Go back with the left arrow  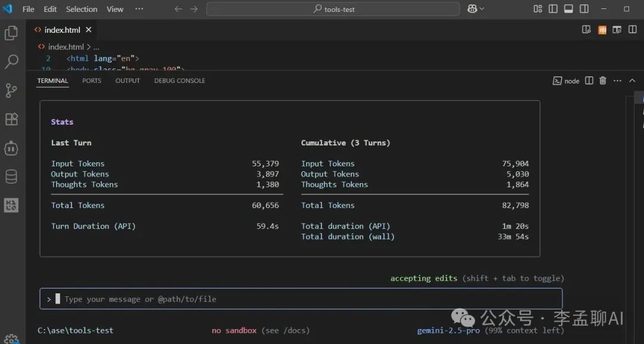coord(178,9)
